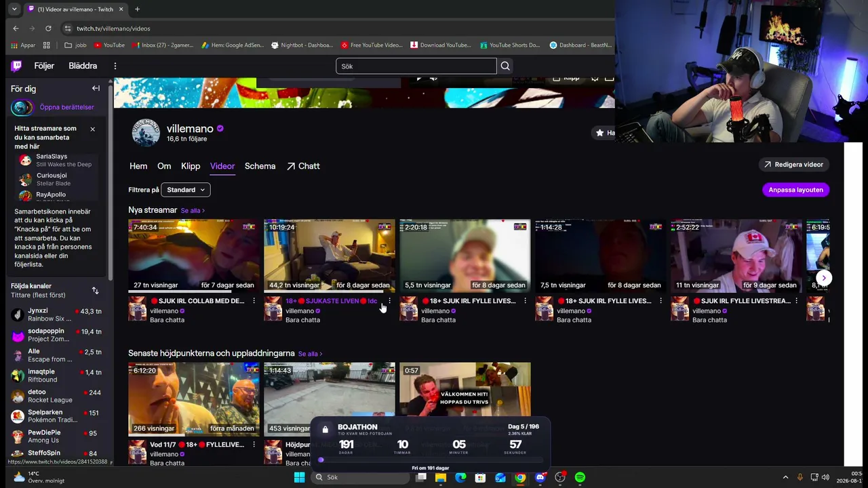Open imaqtpie followed channel
The width and height of the screenshot is (868, 488).
[x=57, y=375]
